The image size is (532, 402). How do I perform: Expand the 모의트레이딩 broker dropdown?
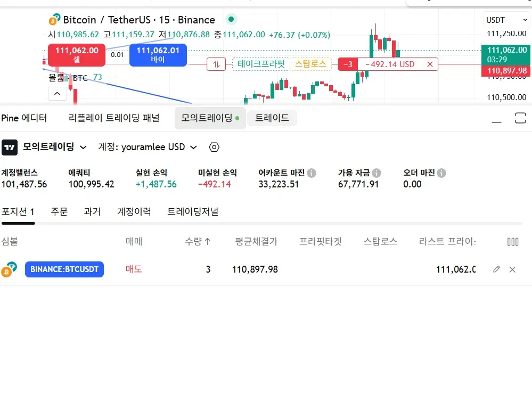point(55,147)
